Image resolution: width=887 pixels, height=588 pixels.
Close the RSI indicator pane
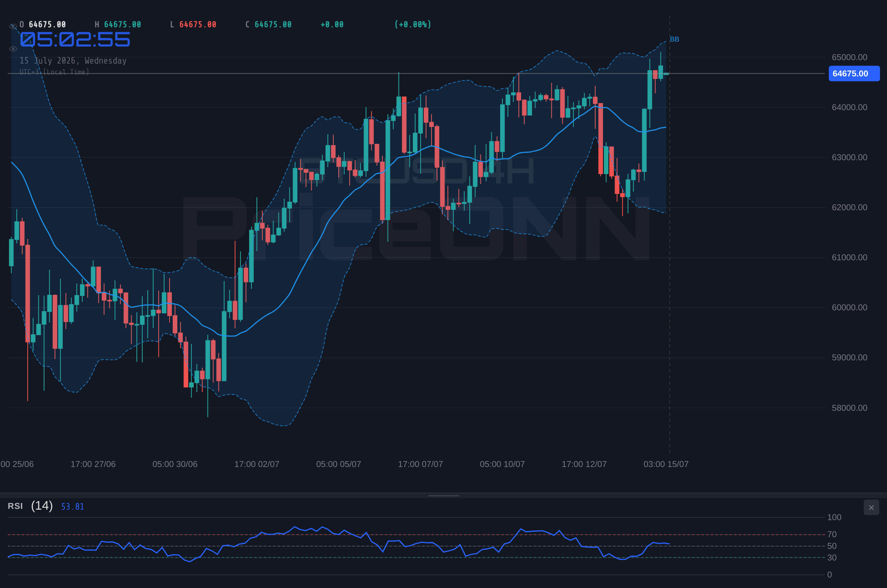coord(871,507)
